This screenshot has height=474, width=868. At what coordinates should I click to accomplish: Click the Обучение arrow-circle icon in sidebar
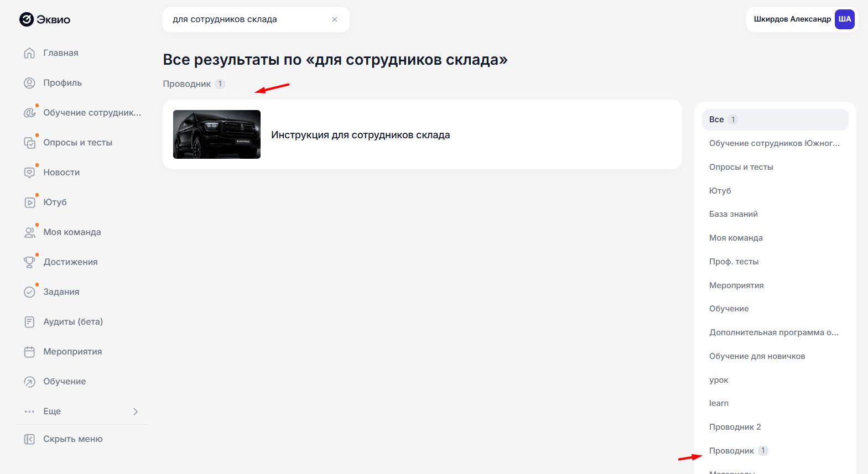click(x=29, y=382)
